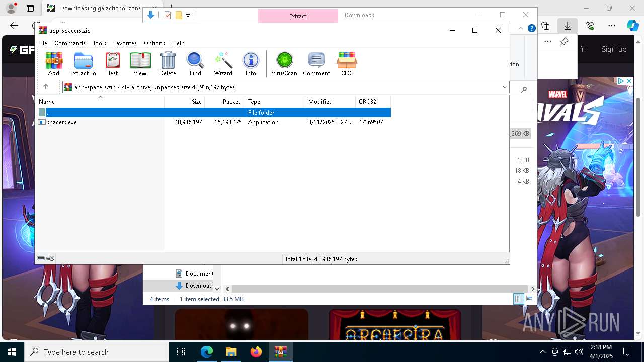Viewport: 644px width, 362px height.
Task: Pin the Edge downloads flyout
Action: (564, 42)
